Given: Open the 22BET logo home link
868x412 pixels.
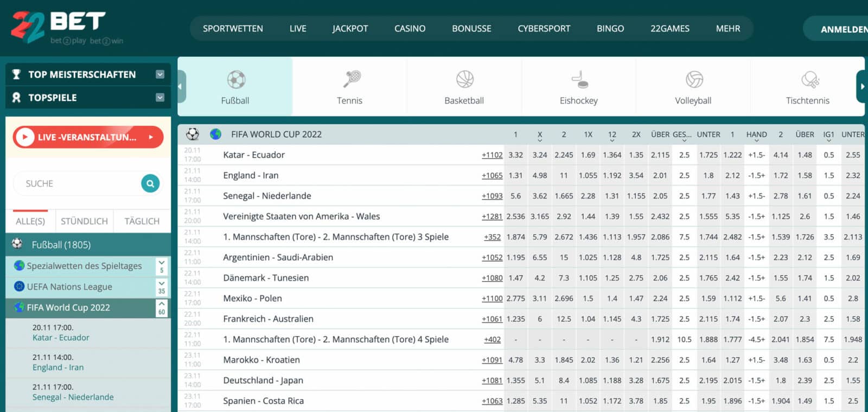Looking at the screenshot, I should pyautogui.click(x=67, y=27).
